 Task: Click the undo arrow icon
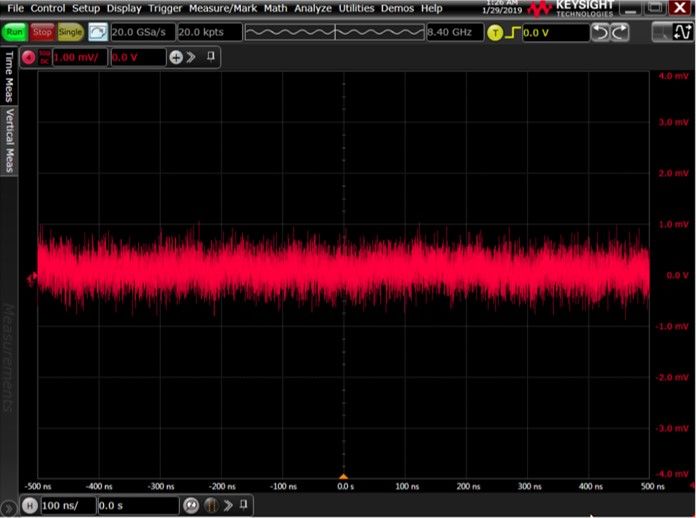[x=600, y=33]
